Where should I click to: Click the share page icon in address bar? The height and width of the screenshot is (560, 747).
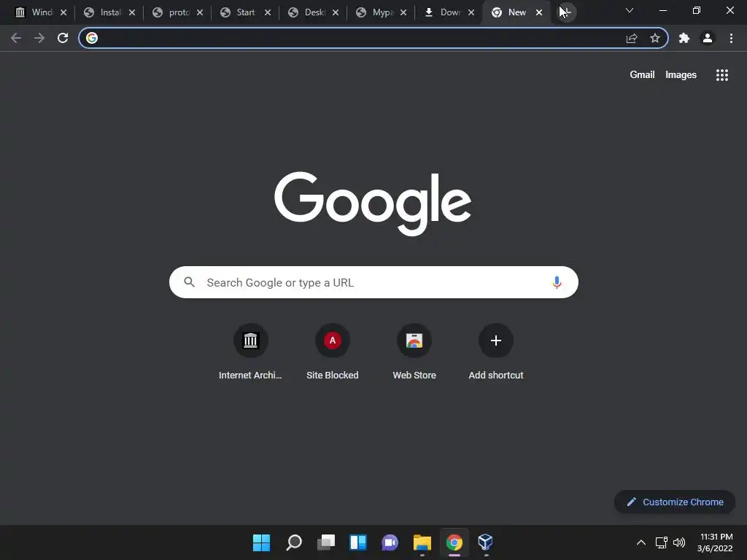632,38
